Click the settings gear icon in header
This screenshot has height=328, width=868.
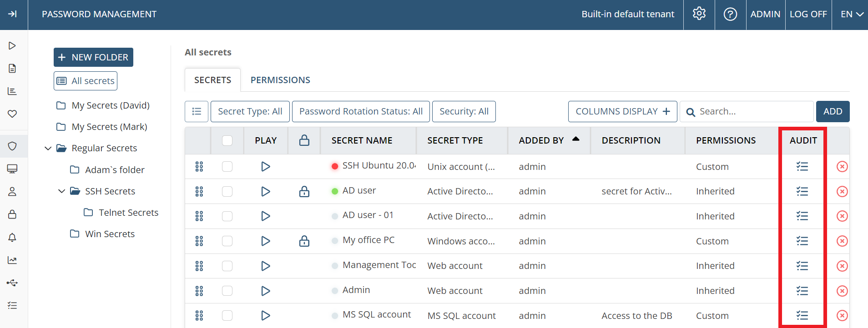click(699, 14)
